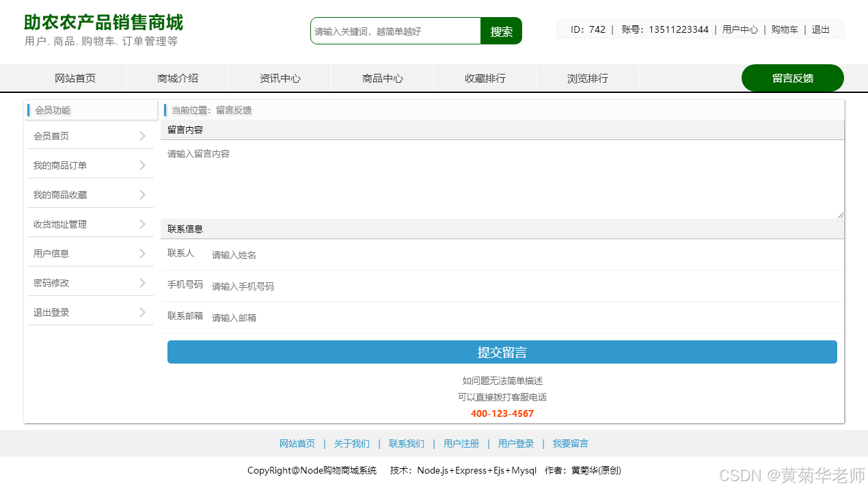Screen dimensions: 868x490
Task: Submit the form with 提交留言
Action: point(502,352)
